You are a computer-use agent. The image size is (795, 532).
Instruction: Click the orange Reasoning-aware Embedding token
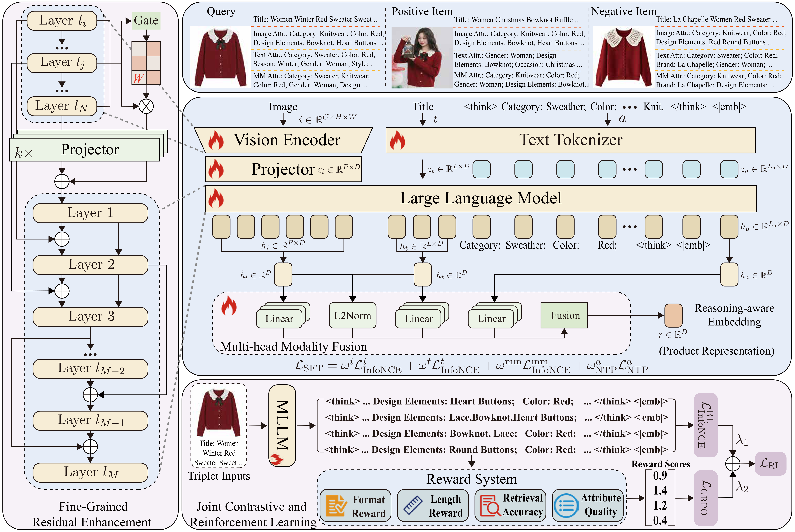coord(674,315)
